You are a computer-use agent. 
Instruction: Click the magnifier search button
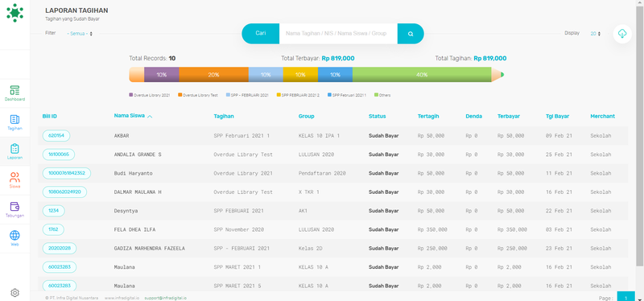[x=411, y=34]
